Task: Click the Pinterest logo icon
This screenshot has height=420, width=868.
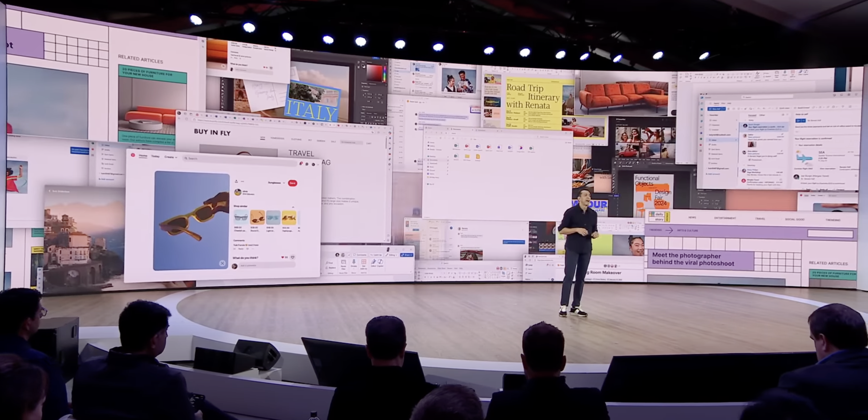Action: [133, 155]
